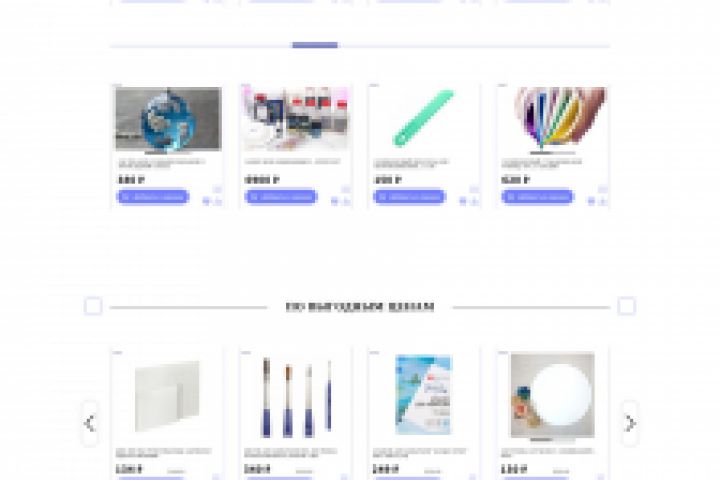Open the blue globe product image

click(x=168, y=119)
